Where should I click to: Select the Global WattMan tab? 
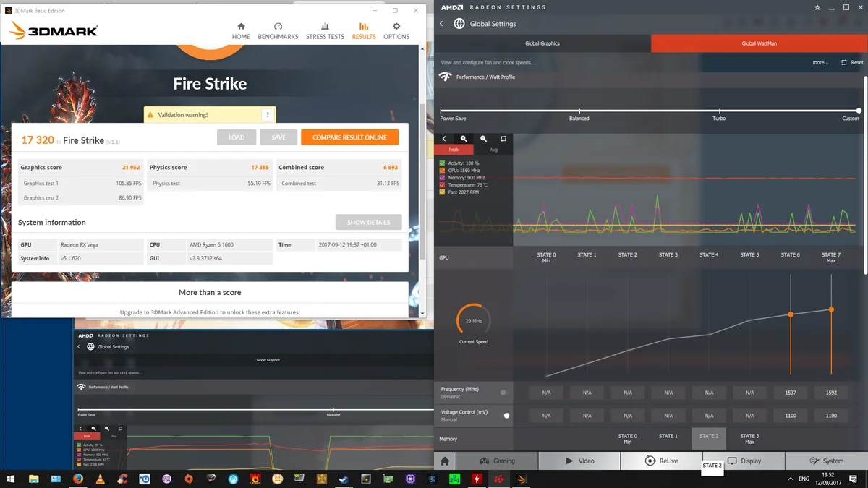pyautogui.click(x=759, y=43)
